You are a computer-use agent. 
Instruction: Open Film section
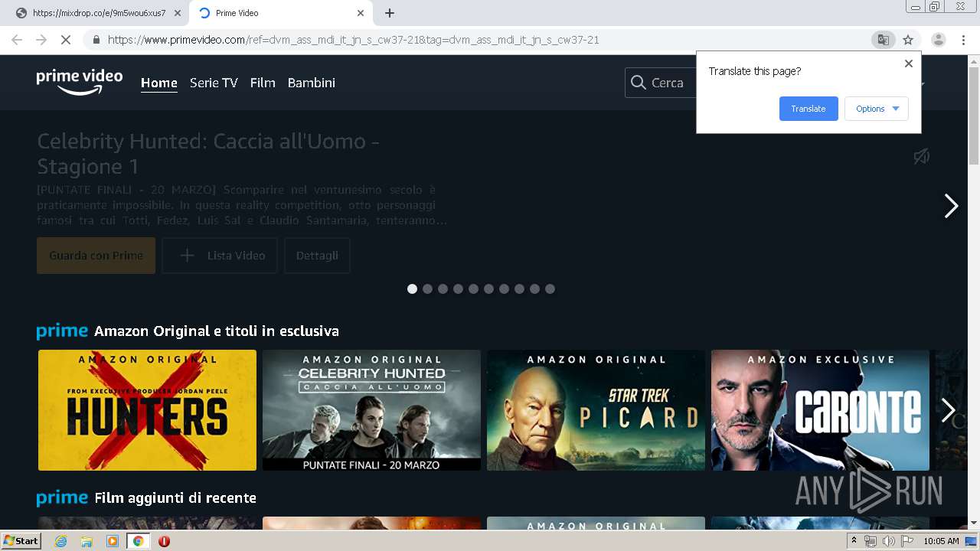pyautogui.click(x=263, y=83)
